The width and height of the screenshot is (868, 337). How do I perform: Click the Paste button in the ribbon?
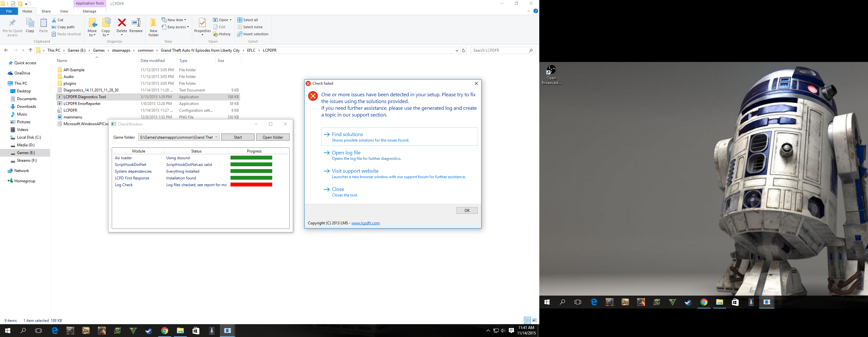(43, 26)
